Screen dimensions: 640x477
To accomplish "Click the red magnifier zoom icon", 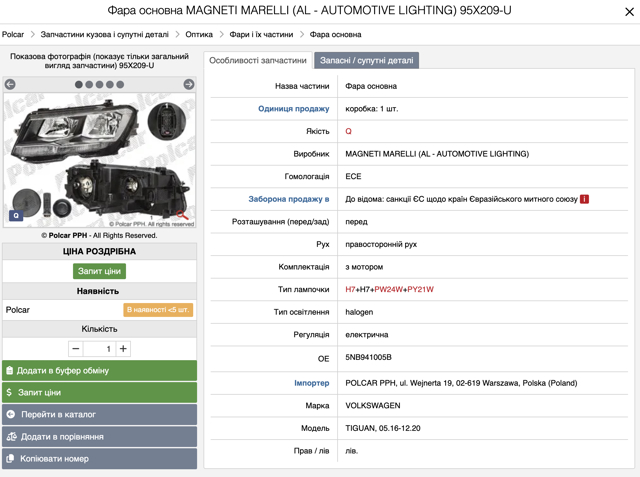I will 182,215.
